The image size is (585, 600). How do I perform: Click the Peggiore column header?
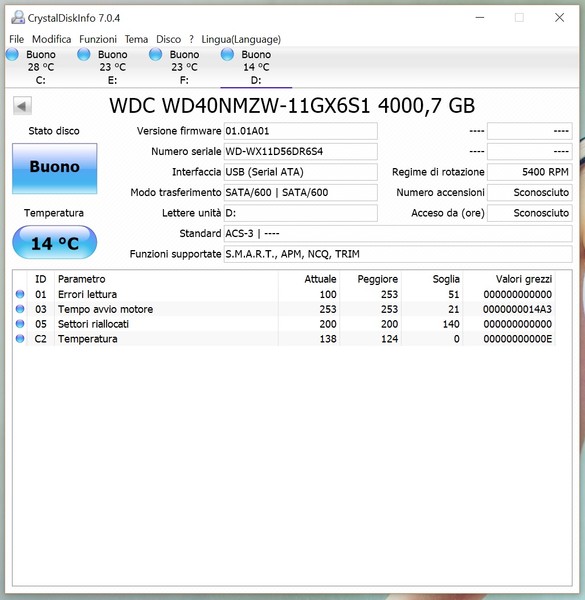[x=371, y=279]
